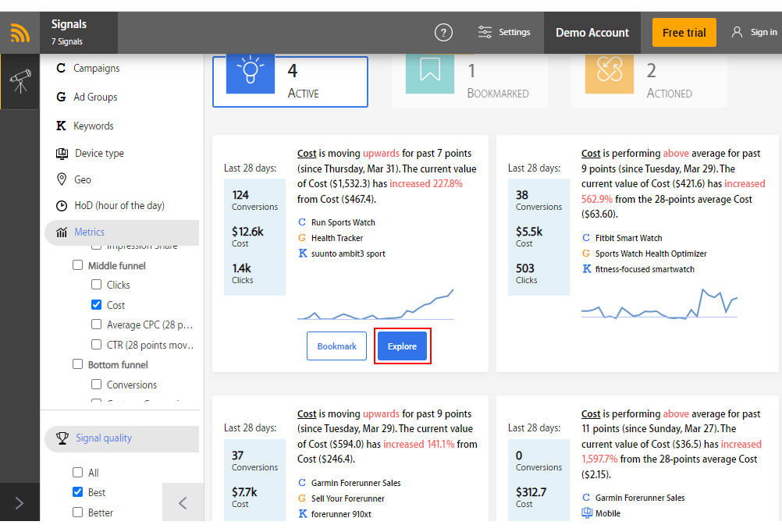Viewport: 782px width, 532px height.
Task: Click the Sign in user icon
Action: pyautogui.click(x=737, y=32)
